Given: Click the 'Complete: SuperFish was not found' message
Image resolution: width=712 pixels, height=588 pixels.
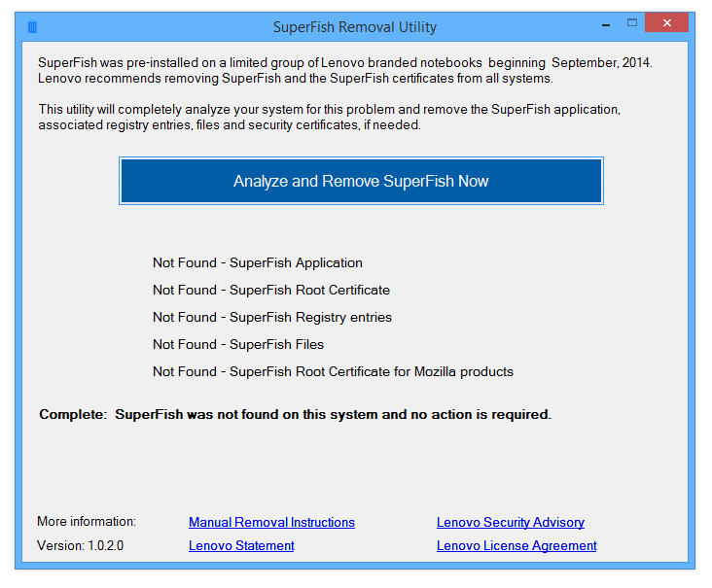Looking at the screenshot, I should [x=295, y=415].
